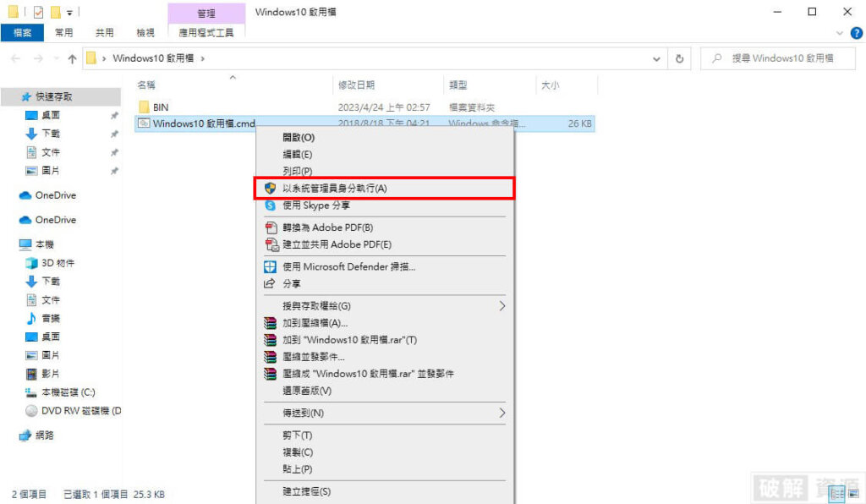Expand the 傳送到(N) submenu
Screen dimensions: 866x504
pos(386,413)
